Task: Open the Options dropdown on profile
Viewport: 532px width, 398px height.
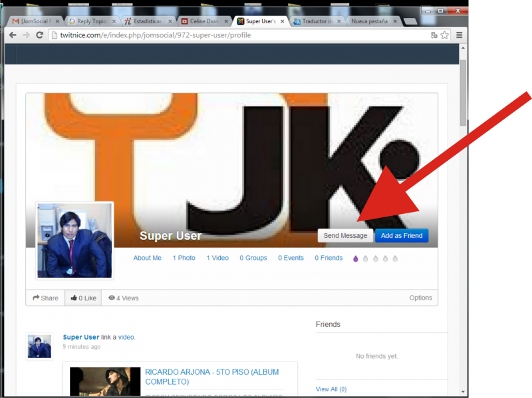Action: tap(420, 298)
